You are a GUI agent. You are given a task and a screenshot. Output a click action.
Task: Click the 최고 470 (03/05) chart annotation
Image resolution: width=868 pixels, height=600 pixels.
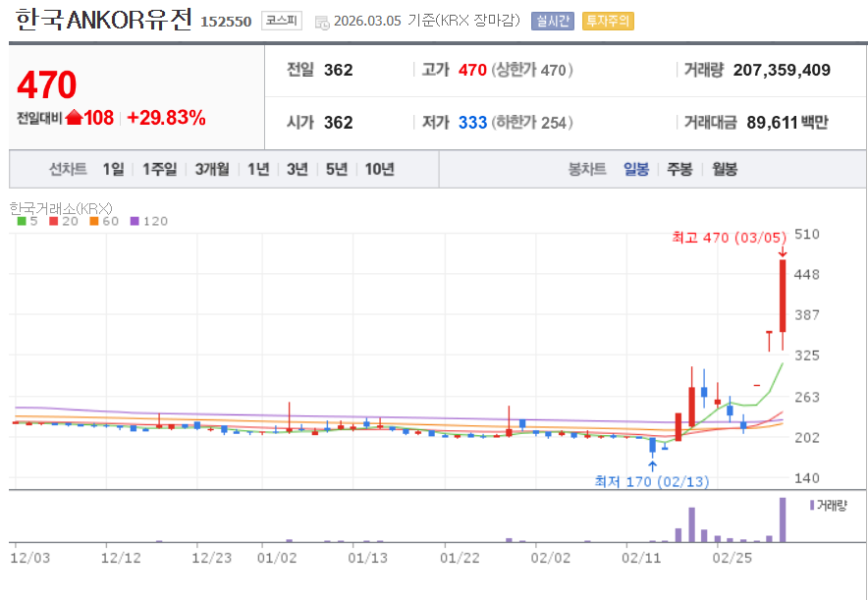point(729,238)
